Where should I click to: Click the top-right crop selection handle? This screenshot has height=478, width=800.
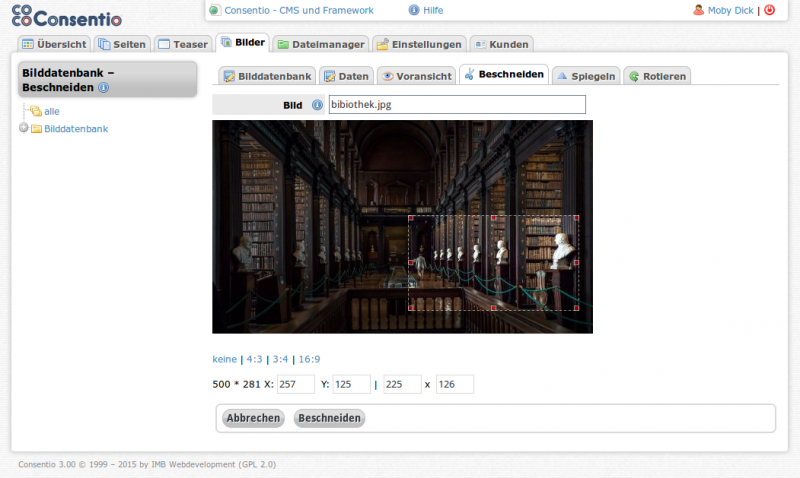coord(577,218)
